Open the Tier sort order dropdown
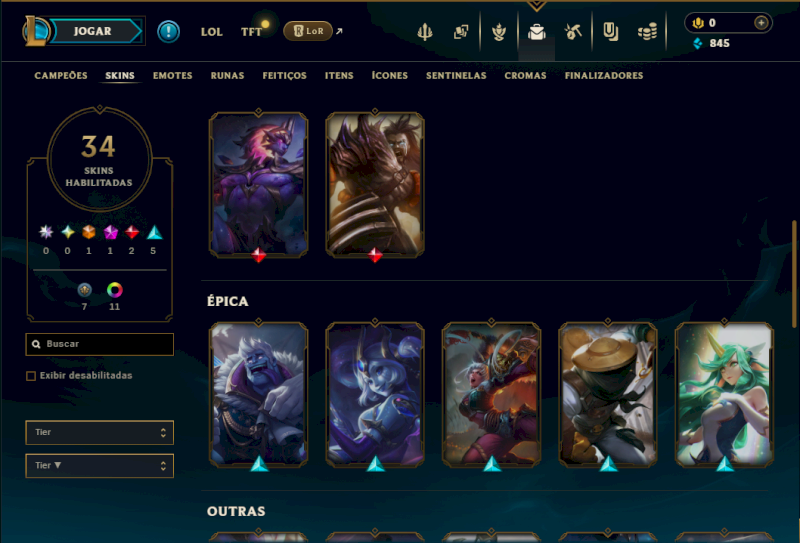This screenshot has height=543, width=800. tap(99, 465)
